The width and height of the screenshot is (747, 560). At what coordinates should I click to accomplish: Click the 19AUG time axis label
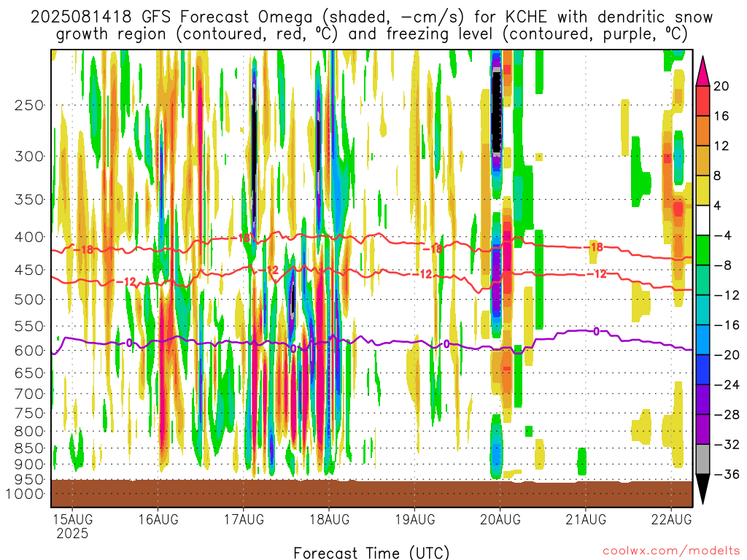[415, 519]
